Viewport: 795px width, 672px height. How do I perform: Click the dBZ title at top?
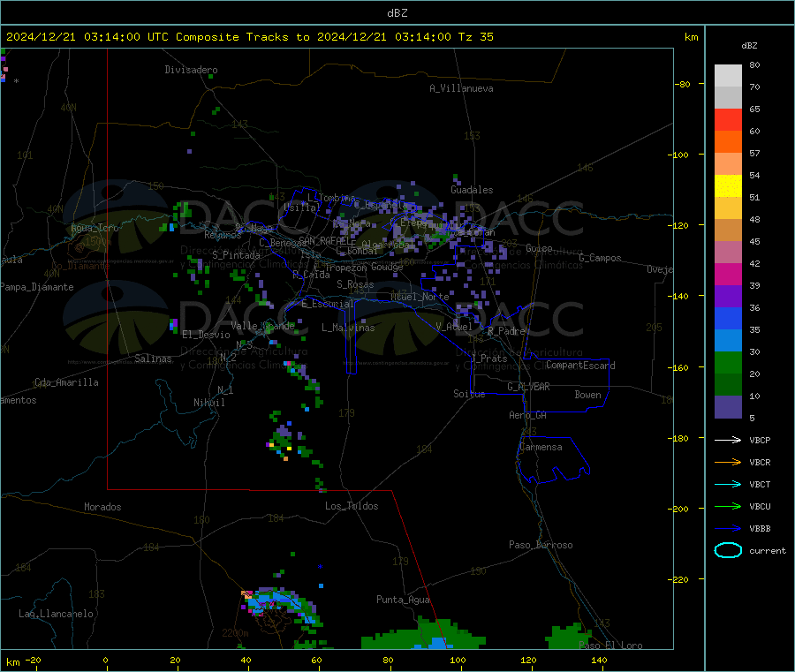pos(397,13)
